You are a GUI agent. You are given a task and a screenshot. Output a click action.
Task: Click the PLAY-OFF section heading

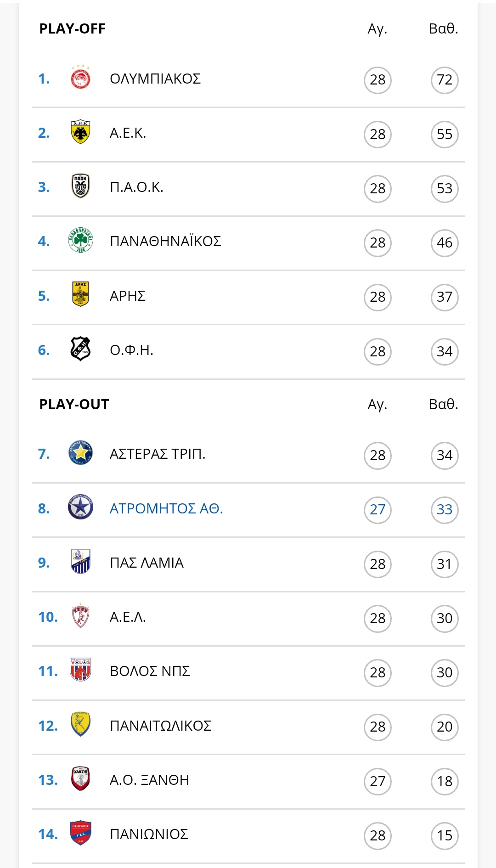pyautogui.click(x=72, y=28)
